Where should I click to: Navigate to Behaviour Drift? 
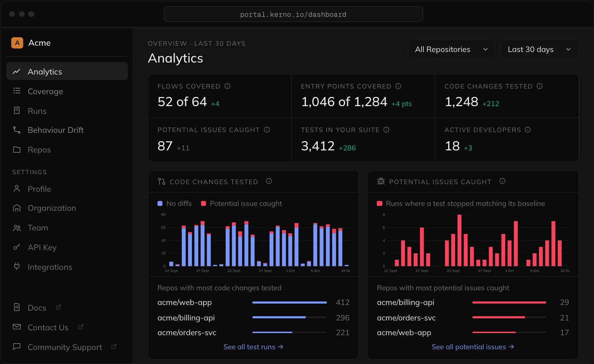[x=67, y=130]
